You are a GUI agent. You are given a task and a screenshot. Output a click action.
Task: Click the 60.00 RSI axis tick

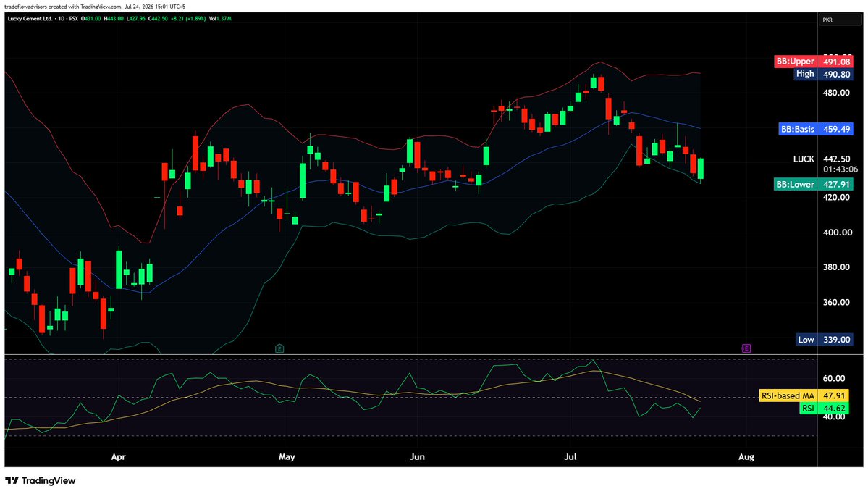(x=834, y=378)
